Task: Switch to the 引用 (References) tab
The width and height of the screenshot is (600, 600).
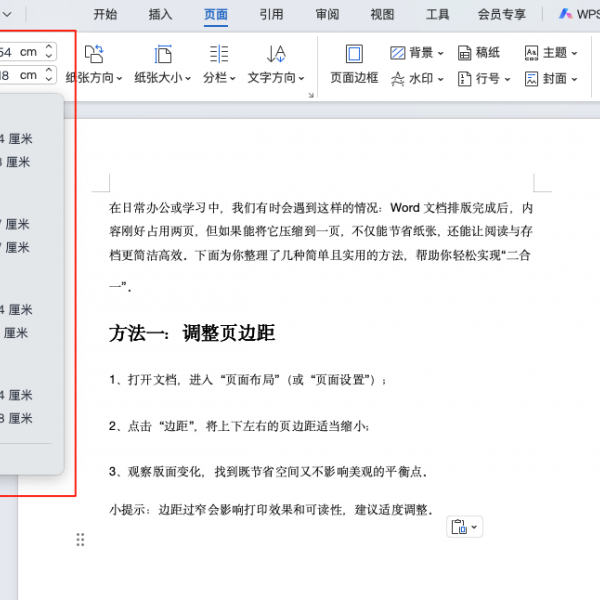Action: [271, 14]
